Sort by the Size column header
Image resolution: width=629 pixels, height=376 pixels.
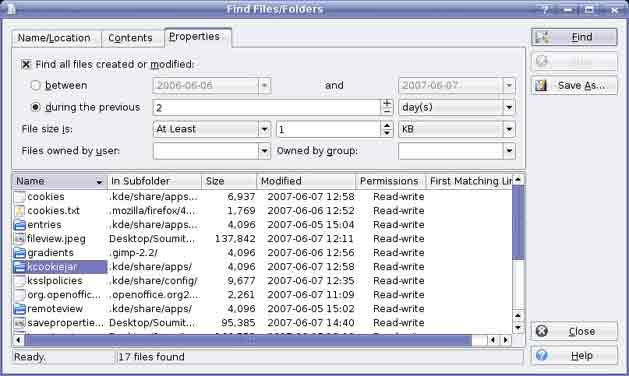click(x=229, y=181)
